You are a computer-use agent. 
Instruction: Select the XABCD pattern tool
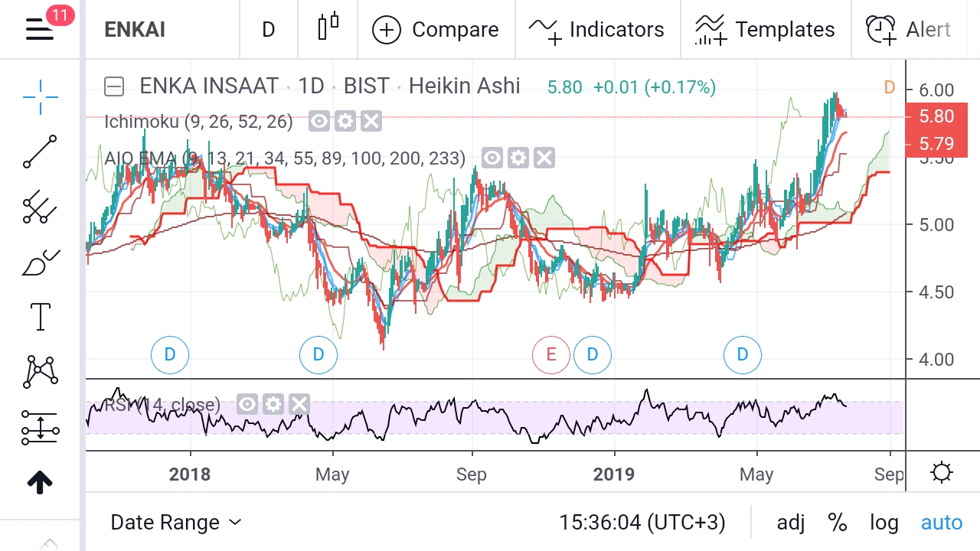(x=40, y=371)
